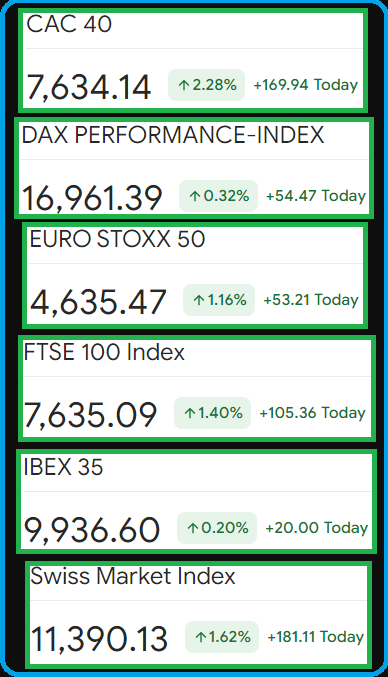Select the 11,390.13 index value

pos(99,639)
